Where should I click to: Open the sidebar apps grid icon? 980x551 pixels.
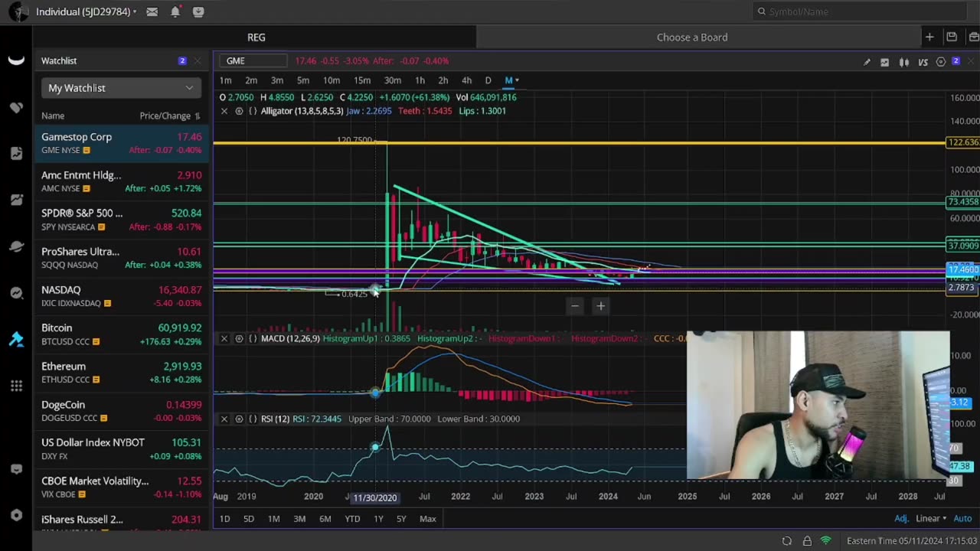pyautogui.click(x=16, y=386)
